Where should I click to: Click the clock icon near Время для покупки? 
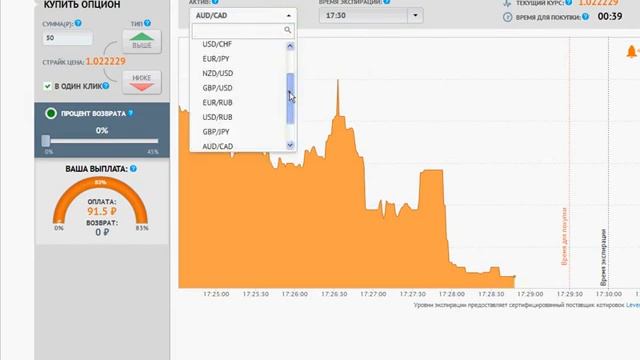(x=507, y=17)
